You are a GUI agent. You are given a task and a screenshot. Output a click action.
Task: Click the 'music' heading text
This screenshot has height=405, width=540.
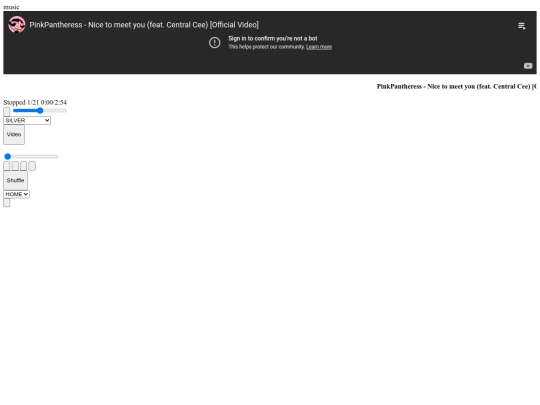(x=11, y=7)
